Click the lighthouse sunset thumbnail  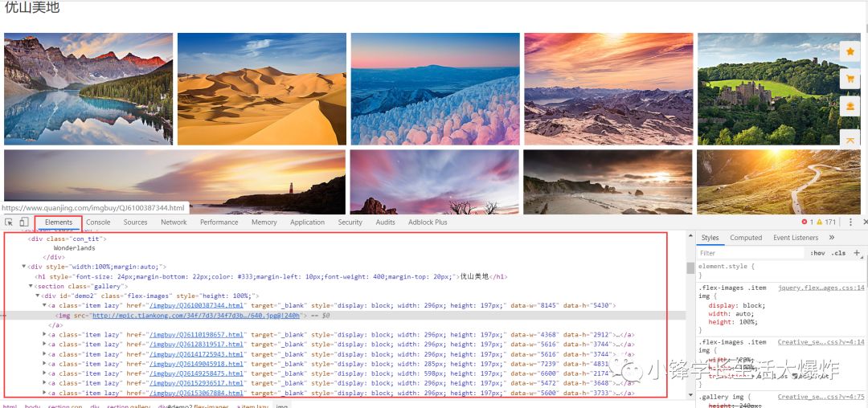pos(174,182)
